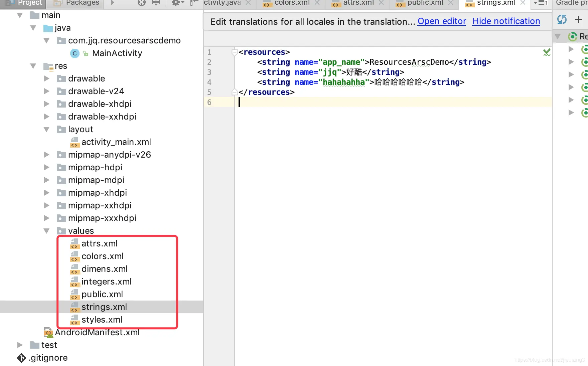
Task: Click fold marker beside closing resources tag
Action: point(235,92)
